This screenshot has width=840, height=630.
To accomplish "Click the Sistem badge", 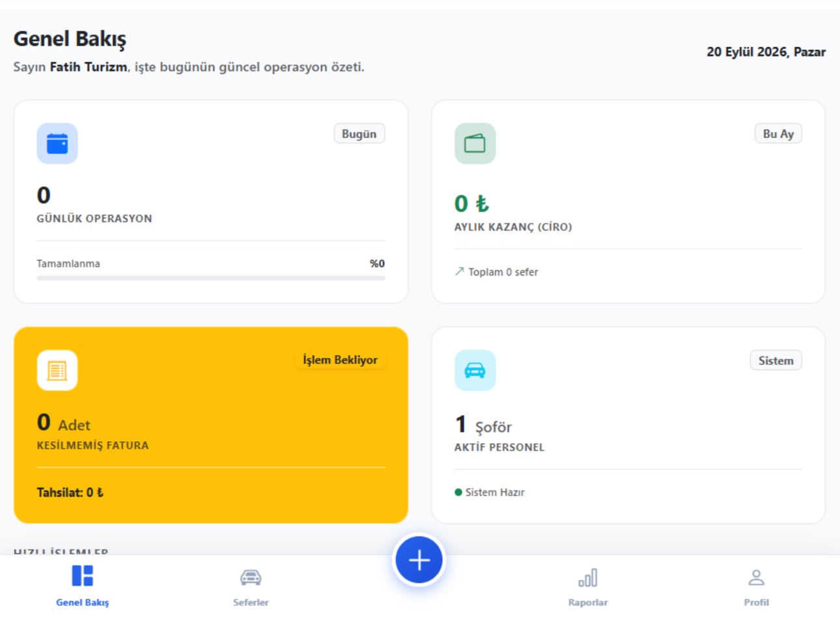I will coord(776,360).
